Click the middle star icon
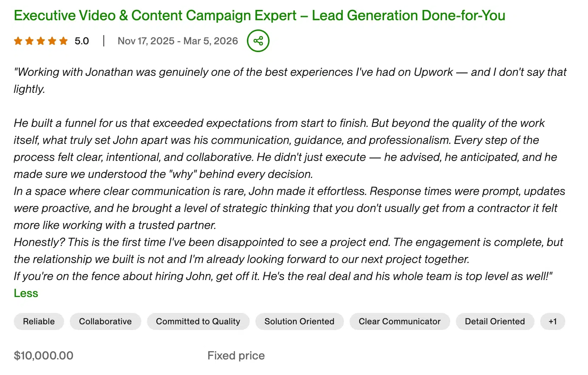This screenshot has height=375, width=588. click(41, 41)
